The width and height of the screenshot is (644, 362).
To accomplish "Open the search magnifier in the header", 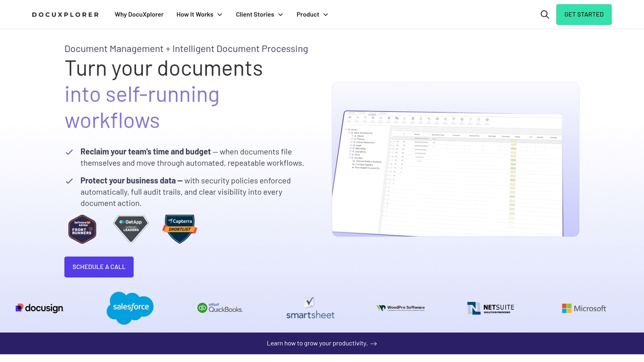I will 545,14.
